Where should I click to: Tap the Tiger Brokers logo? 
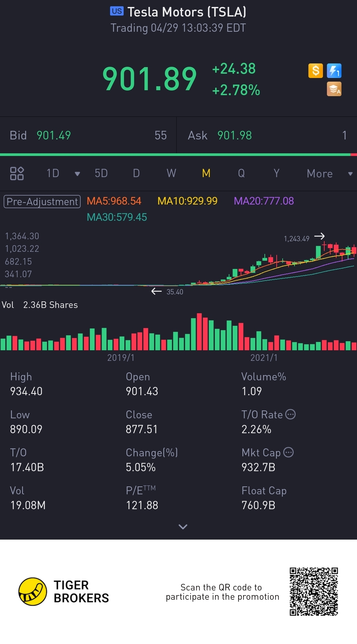(x=64, y=591)
